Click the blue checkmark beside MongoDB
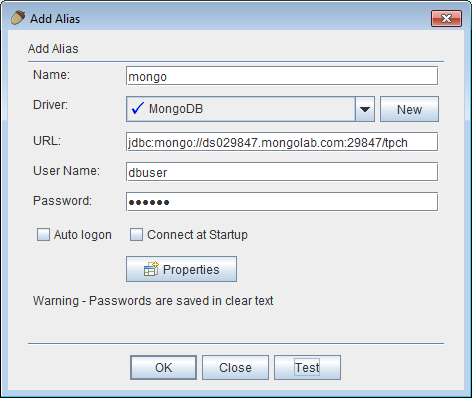The width and height of the screenshot is (472, 398). 138,108
